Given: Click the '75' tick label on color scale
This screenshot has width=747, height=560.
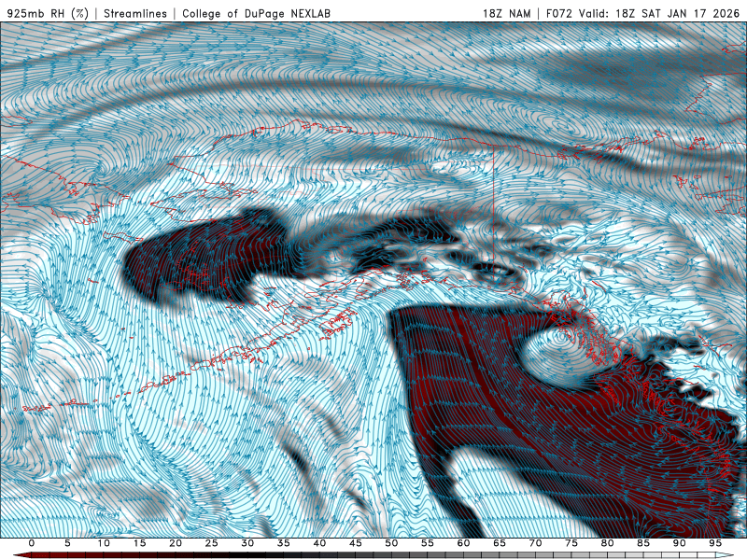Looking at the screenshot, I should 571,543.
